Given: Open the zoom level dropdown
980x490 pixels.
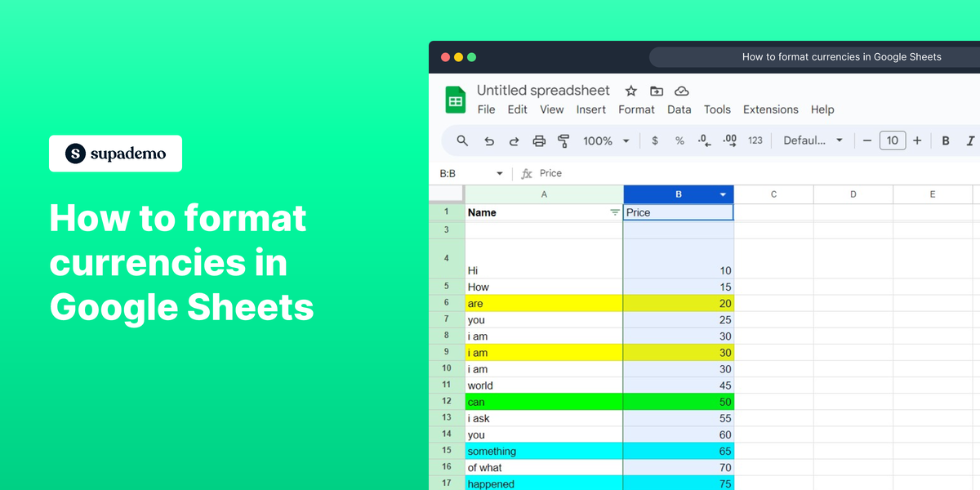Looking at the screenshot, I should pyautogui.click(x=603, y=140).
